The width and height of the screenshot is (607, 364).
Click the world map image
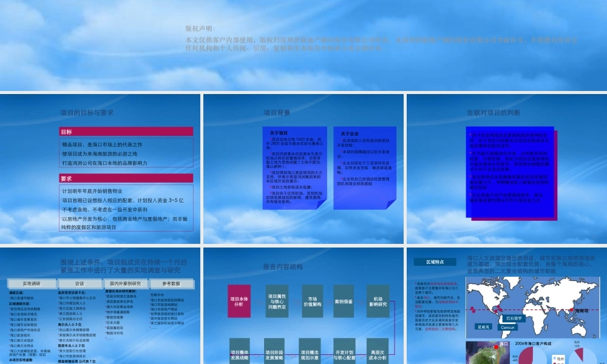tap(533, 308)
